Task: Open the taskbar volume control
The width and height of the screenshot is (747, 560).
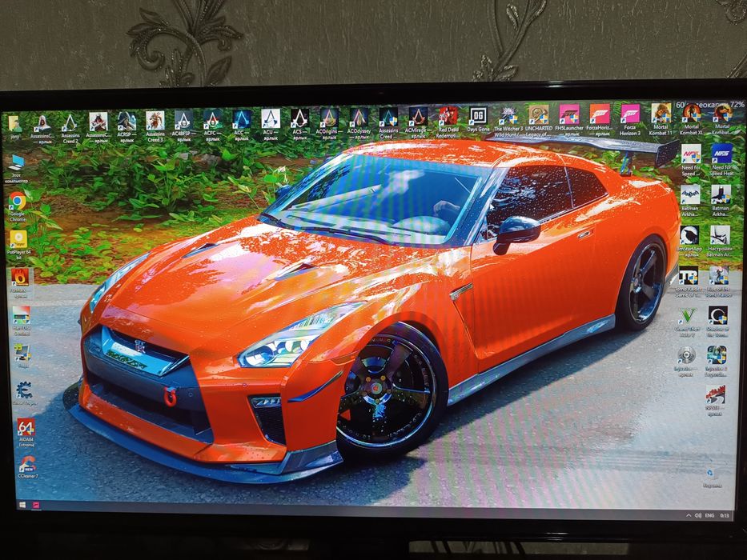Action: (x=698, y=515)
